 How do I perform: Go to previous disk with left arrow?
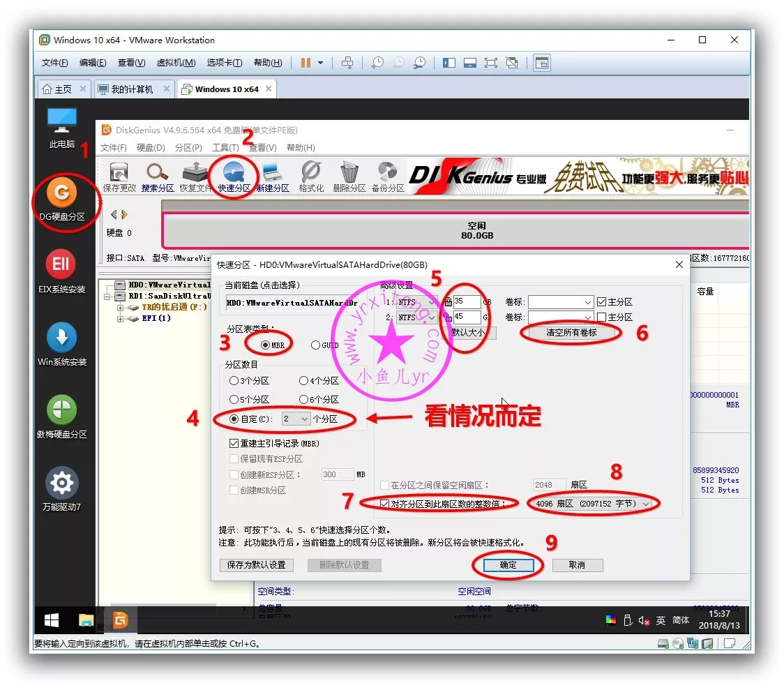click(114, 214)
